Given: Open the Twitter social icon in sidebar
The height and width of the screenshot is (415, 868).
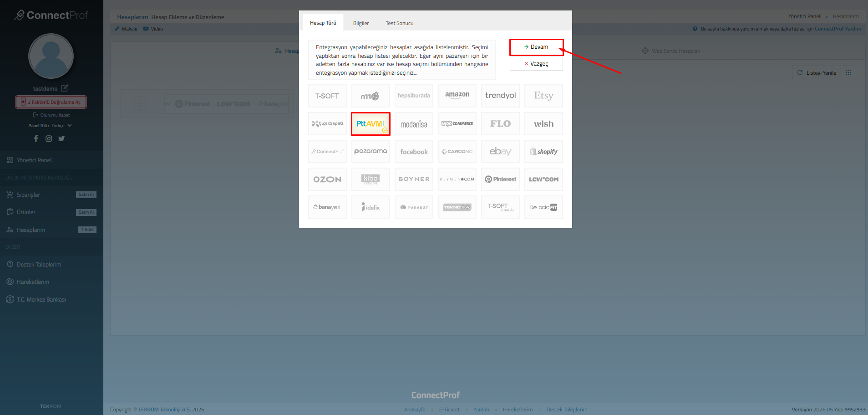Looking at the screenshot, I should coord(61,138).
